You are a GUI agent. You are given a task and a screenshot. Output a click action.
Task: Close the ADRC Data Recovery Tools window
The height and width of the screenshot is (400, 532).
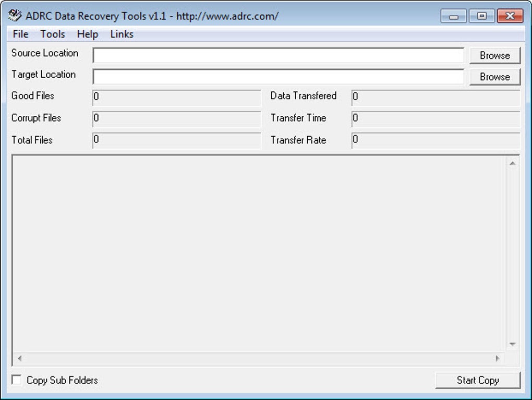pos(510,16)
